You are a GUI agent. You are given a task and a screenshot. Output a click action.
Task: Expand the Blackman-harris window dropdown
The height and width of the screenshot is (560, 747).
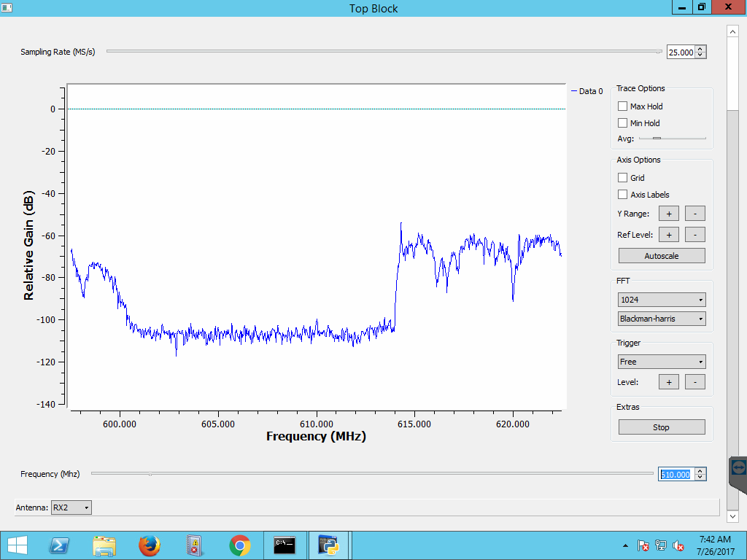(662, 319)
